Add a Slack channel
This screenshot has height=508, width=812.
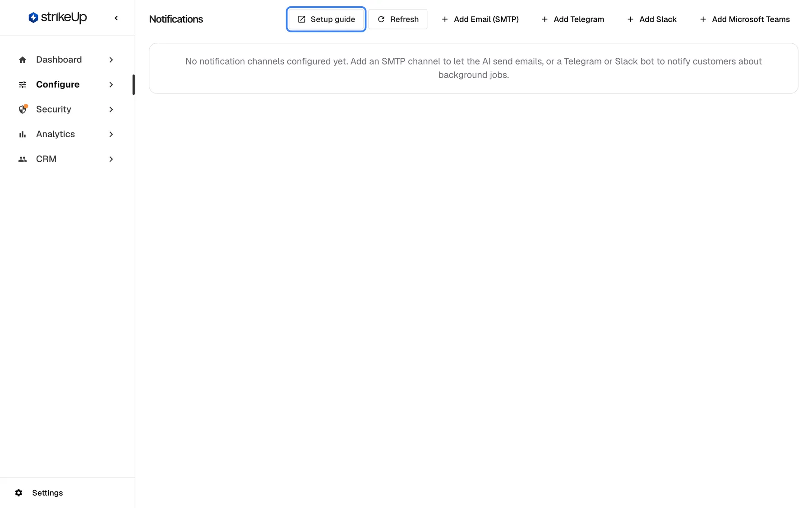652,19
